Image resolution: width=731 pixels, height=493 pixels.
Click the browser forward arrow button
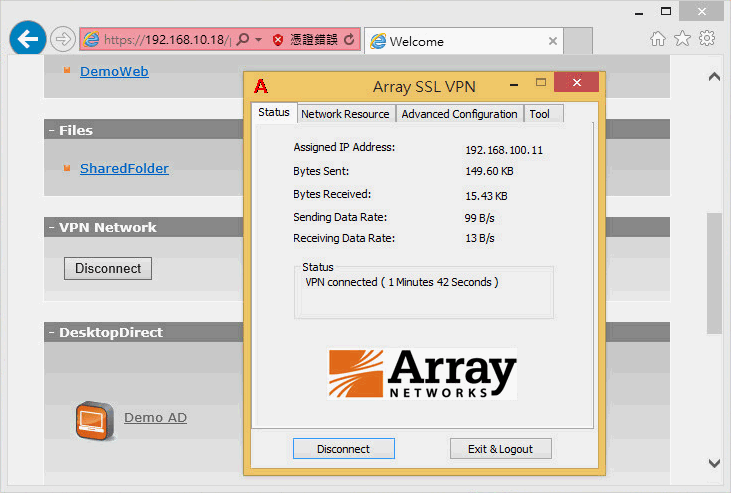62,39
